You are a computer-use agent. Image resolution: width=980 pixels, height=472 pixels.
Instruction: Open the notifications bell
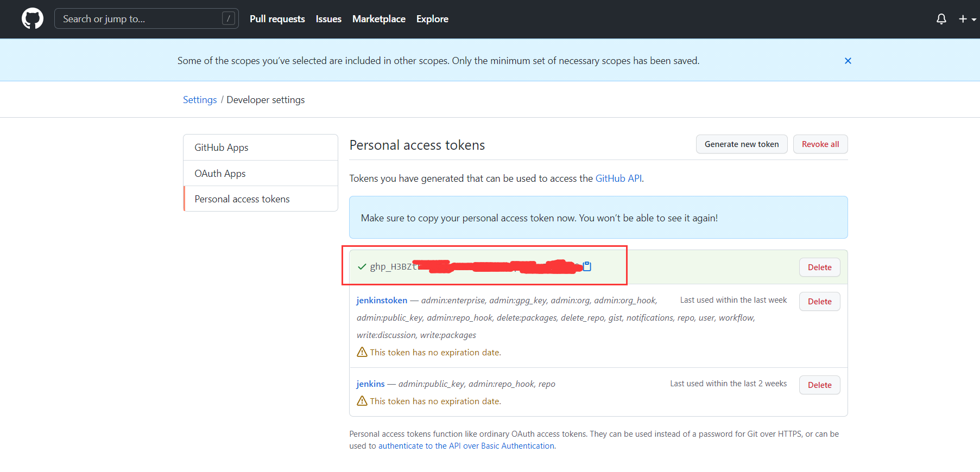click(x=941, y=19)
